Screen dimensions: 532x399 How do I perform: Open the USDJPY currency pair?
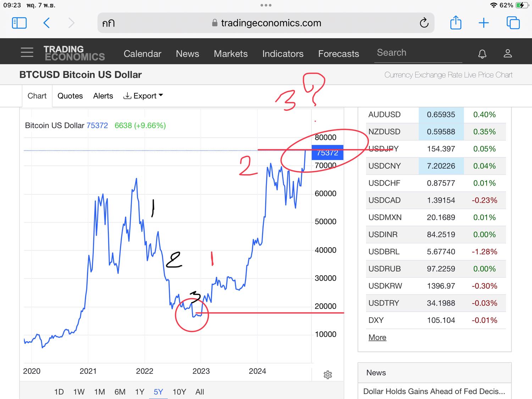(383, 149)
